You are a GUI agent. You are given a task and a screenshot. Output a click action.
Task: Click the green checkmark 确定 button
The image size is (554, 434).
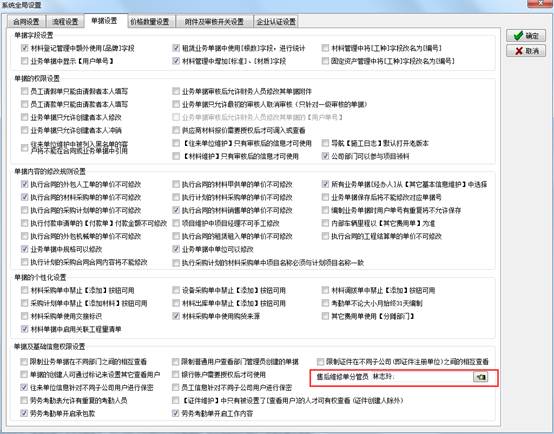[526, 36]
